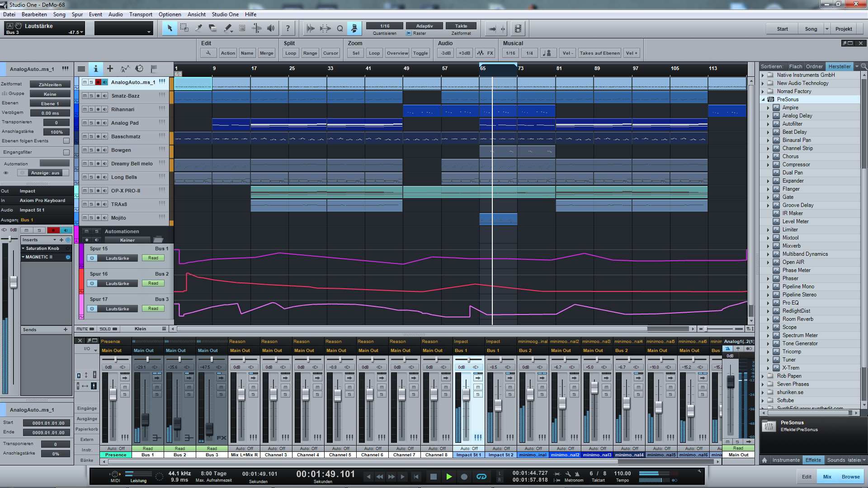This screenshot has height=488, width=868.
Task: Open the question mark help tool
Action: [288, 28]
